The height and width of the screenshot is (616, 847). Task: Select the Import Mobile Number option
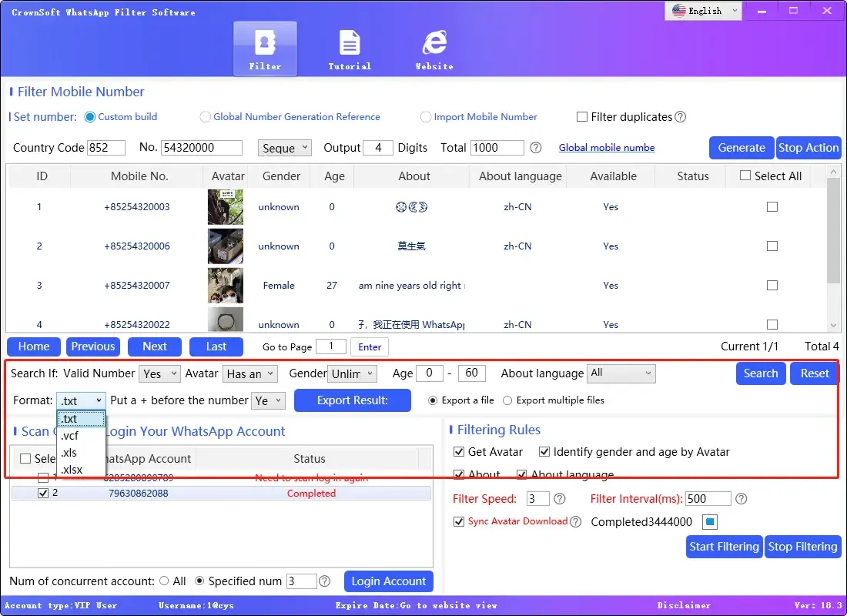click(x=426, y=117)
